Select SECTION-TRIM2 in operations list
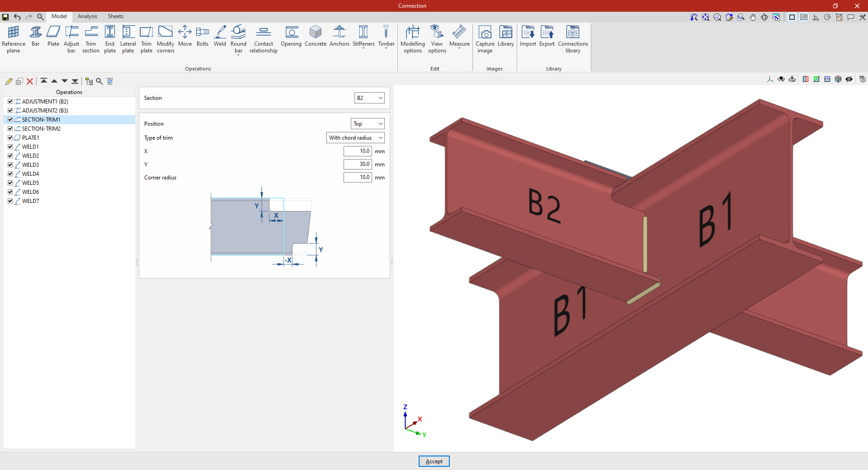Image resolution: width=868 pixels, height=470 pixels. tap(41, 129)
